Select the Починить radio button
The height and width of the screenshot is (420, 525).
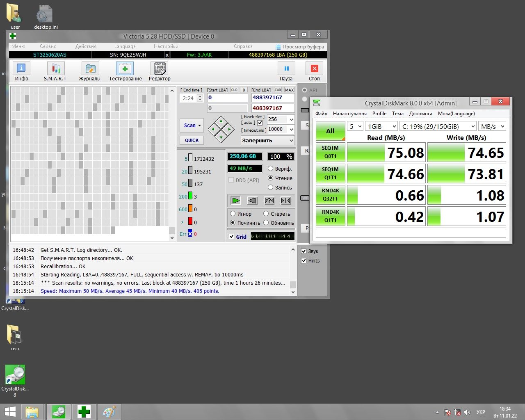pyautogui.click(x=233, y=223)
